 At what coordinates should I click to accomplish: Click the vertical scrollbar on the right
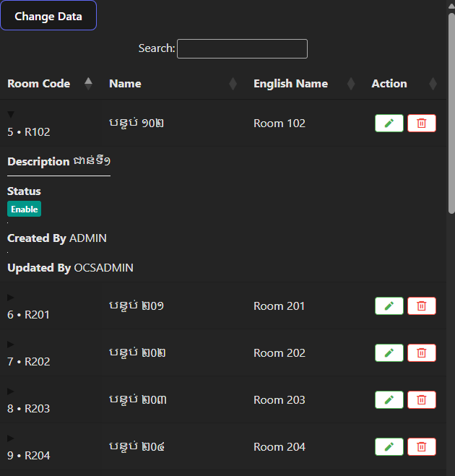(451, 108)
